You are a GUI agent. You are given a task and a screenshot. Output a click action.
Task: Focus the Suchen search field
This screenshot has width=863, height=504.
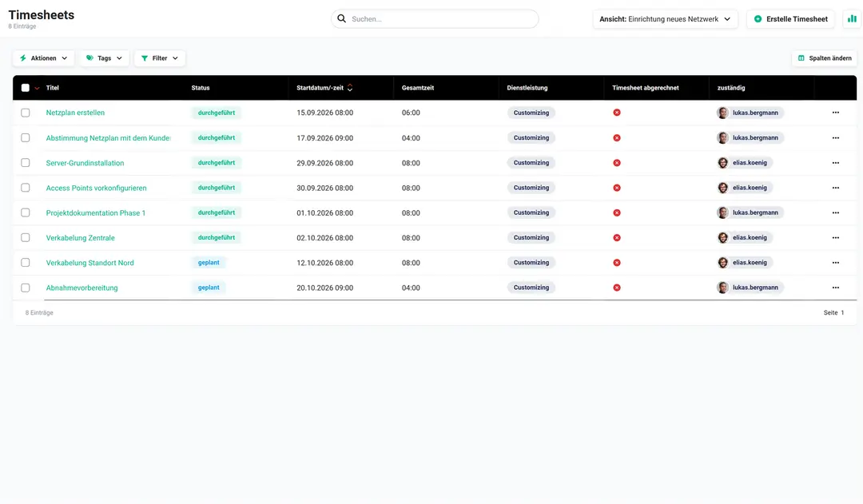[x=435, y=18]
